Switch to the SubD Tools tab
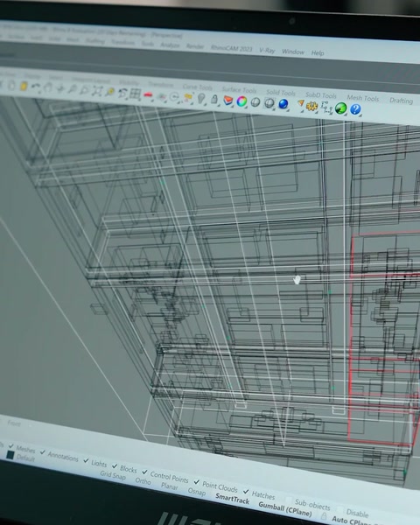This screenshot has width=420, height=525. [x=321, y=95]
